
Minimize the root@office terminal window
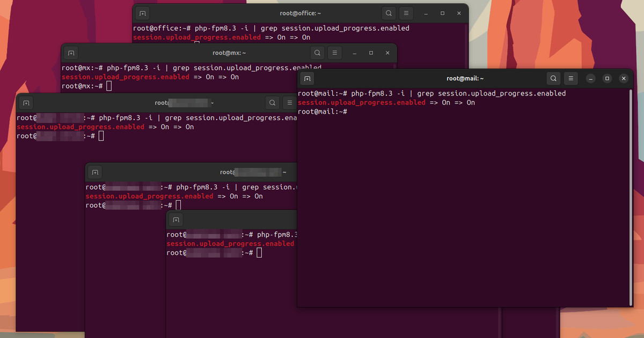pyautogui.click(x=426, y=13)
